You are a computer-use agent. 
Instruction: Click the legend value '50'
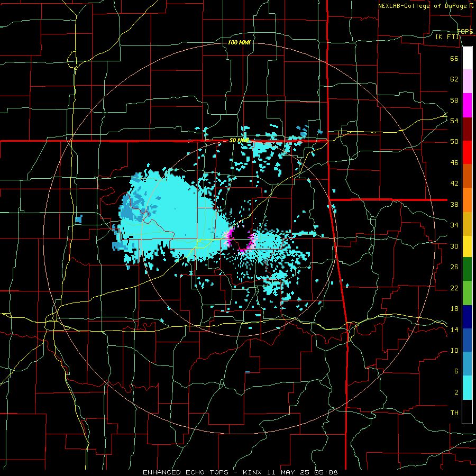coord(454,142)
